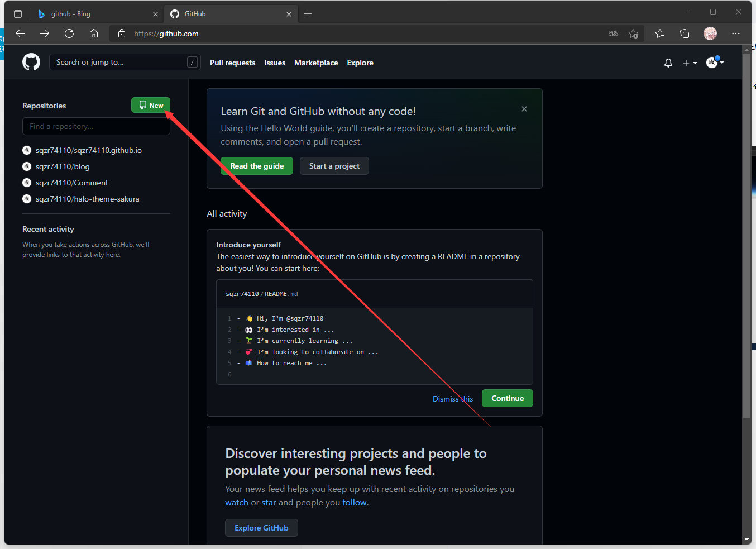Click the green Continue button
This screenshot has height=549, width=756.
tap(508, 398)
